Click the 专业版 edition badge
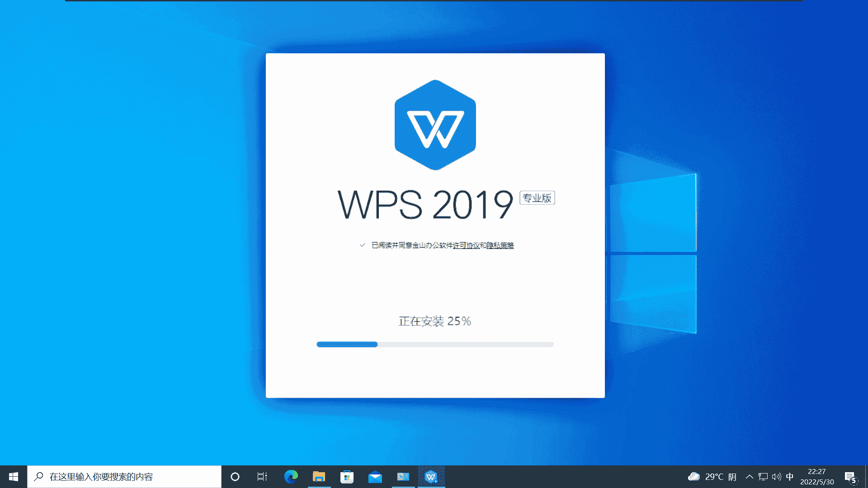This screenshot has height=488, width=868. pos(537,198)
